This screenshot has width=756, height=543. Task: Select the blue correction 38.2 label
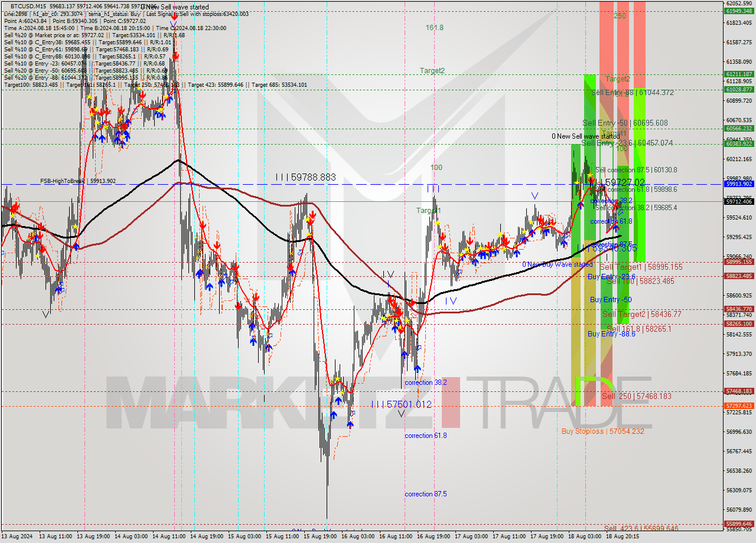(426, 382)
